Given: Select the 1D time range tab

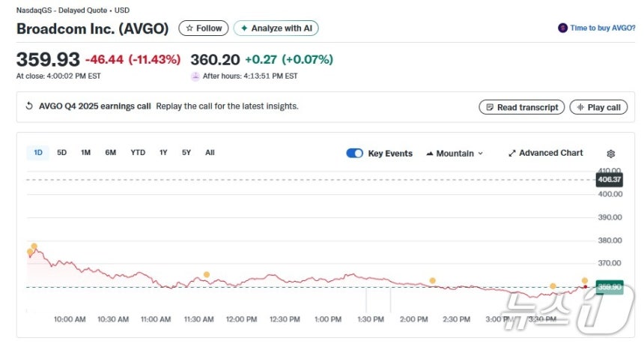Looking at the screenshot, I should (37, 152).
